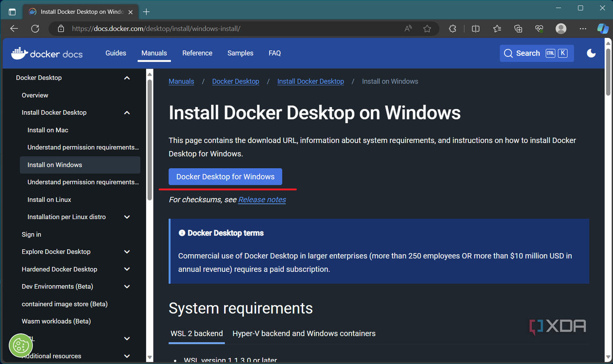Open the user profile avatar
This screenshot has width=613, height=364.
coord(561,28)
